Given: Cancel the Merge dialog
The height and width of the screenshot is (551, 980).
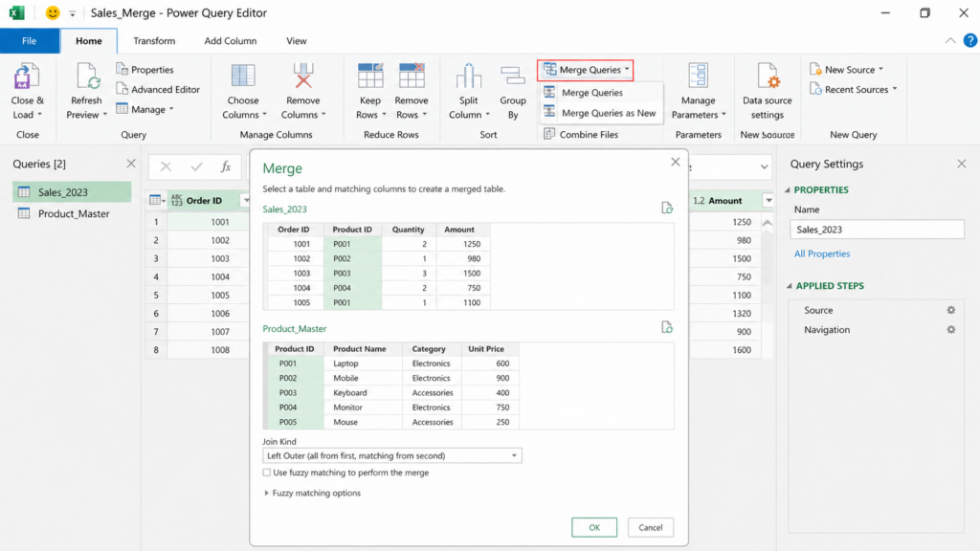Looking at the screenshot, I should [x=650, y=527].
